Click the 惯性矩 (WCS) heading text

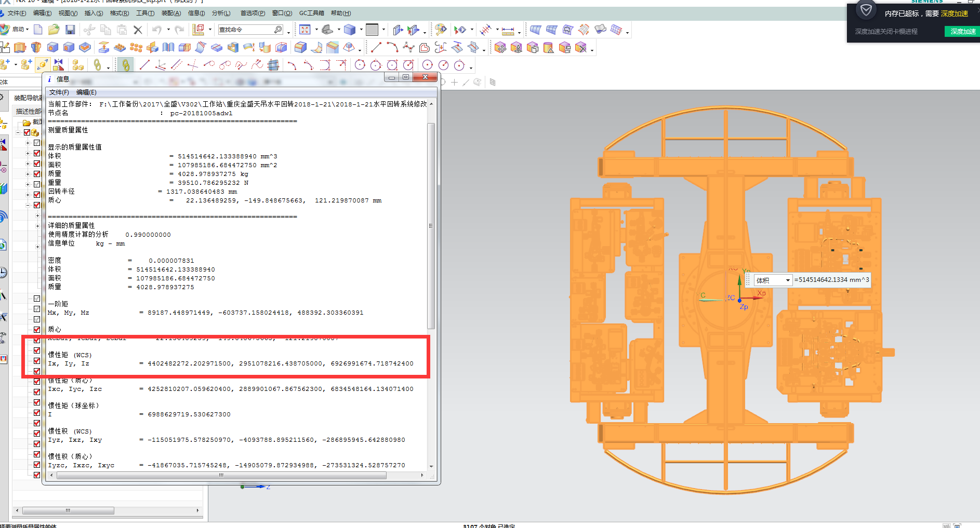pos(70,355)
